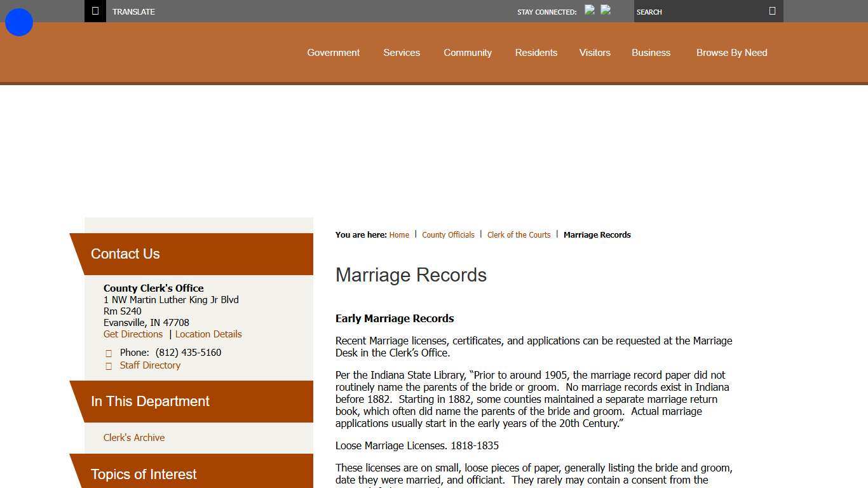
Task: Click the search magnifier icon
Action: point(772,11)
